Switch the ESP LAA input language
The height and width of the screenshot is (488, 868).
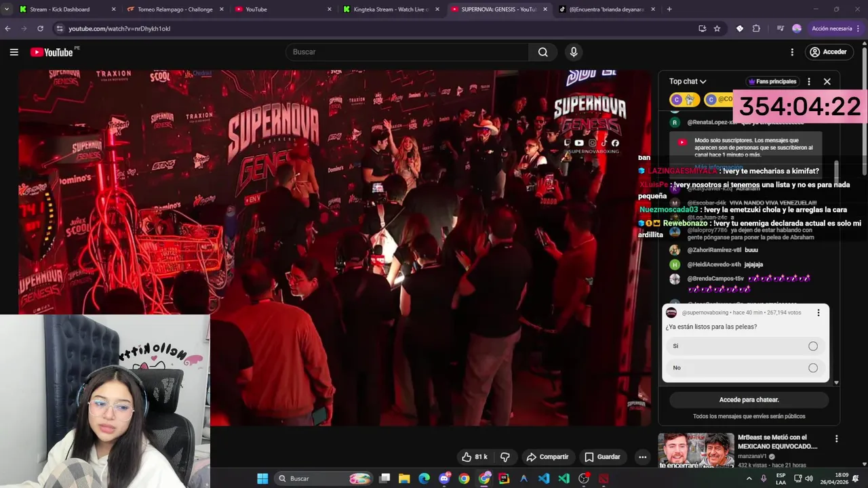(x=781, y=479)
